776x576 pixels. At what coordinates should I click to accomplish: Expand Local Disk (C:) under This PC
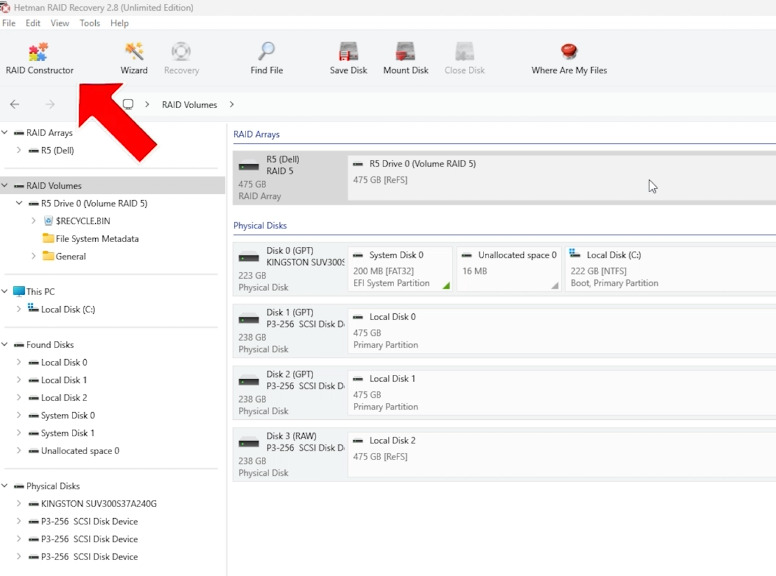[x=19, y=309]
